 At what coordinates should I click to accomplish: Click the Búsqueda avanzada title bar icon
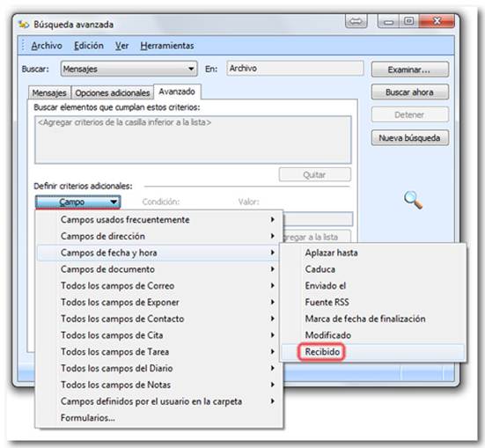tap(24, 25)
